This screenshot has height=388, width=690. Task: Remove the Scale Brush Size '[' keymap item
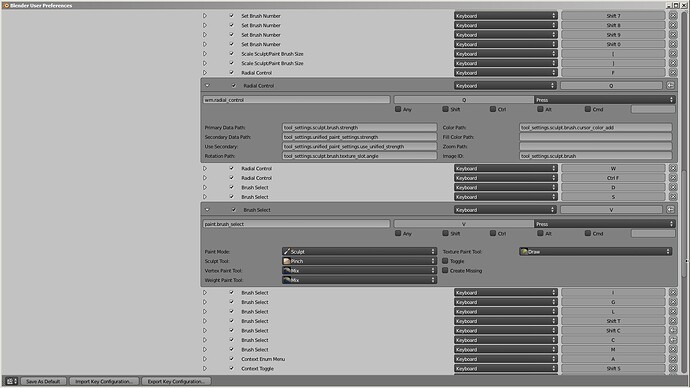coord(673,54)
